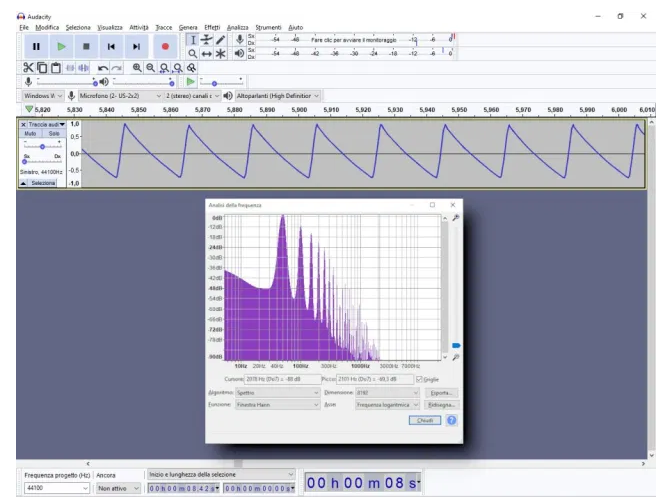The image size is (661, 497).
Task: Open the Microfono recording device dropdown
Action: coord(121,96)
